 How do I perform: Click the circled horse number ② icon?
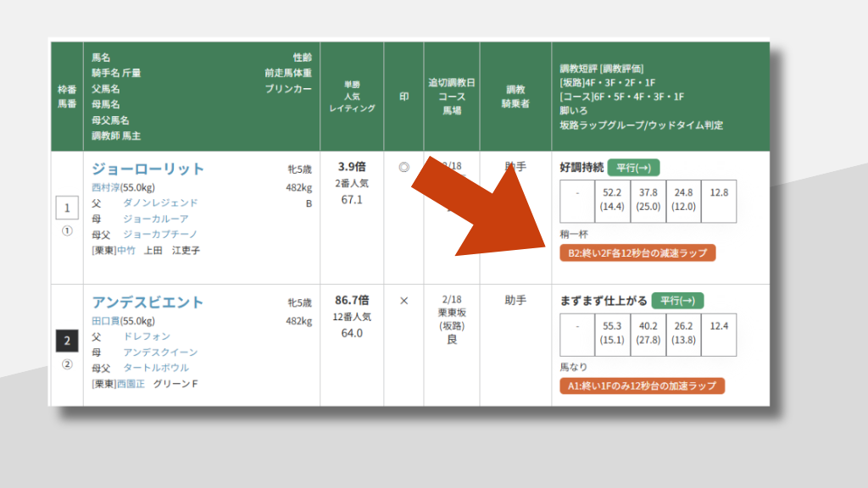67,365
